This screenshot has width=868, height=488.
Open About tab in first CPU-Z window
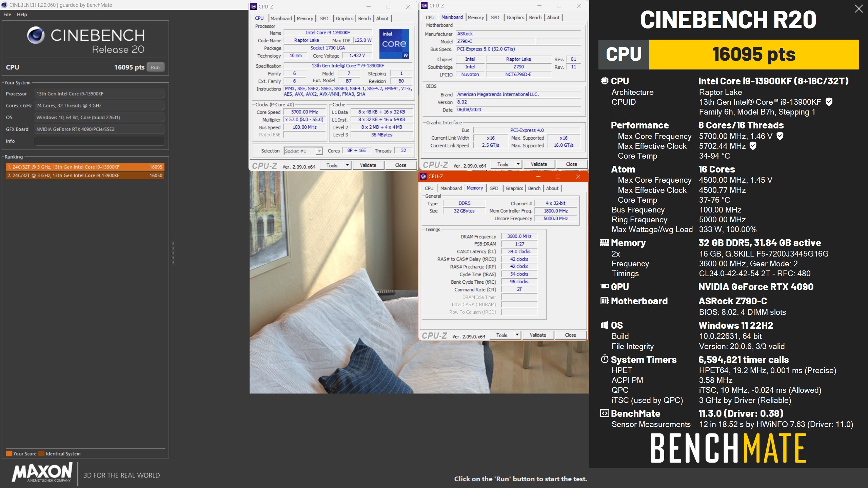pos(382,18)
